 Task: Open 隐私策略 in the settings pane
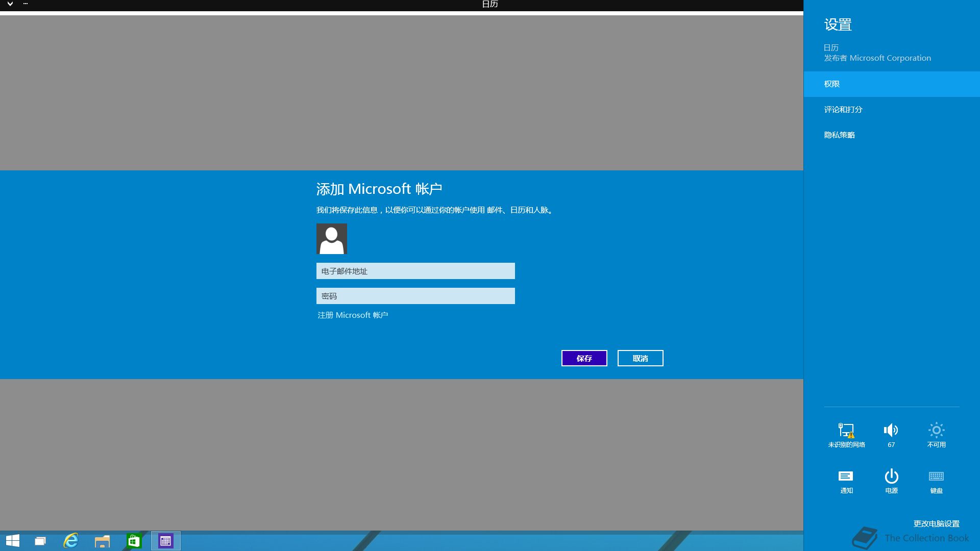click(x=892, y=135)
